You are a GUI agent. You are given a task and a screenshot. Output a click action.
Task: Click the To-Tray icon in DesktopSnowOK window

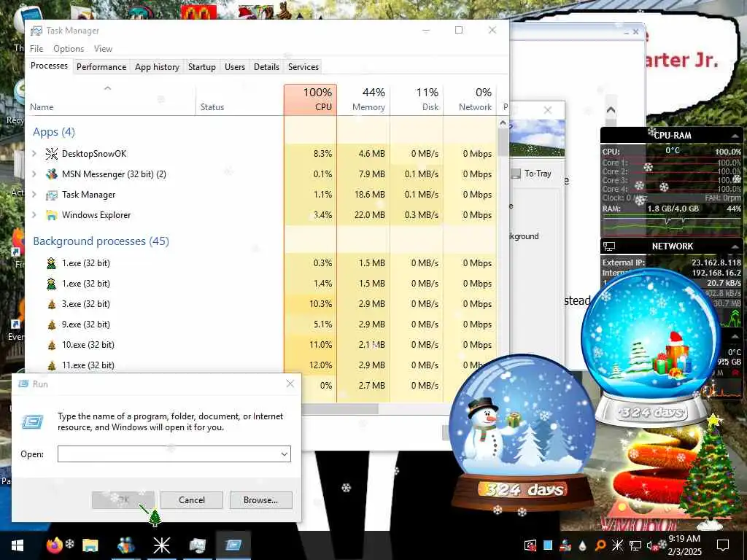pyautogui.click(x=516, y=174)
